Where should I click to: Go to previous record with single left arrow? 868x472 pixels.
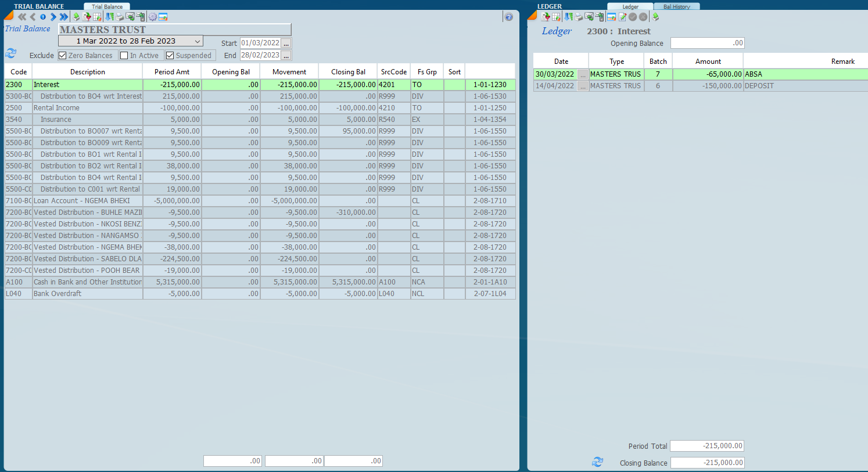[33, 17]
